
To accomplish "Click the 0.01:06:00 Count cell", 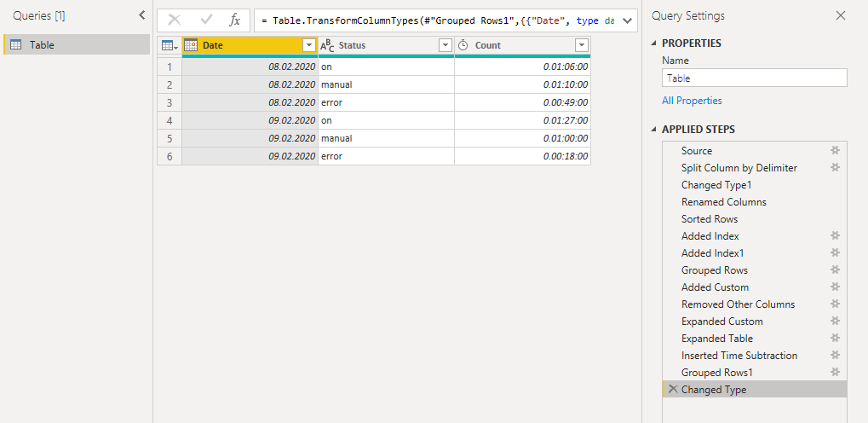I will tap(522, 67).
